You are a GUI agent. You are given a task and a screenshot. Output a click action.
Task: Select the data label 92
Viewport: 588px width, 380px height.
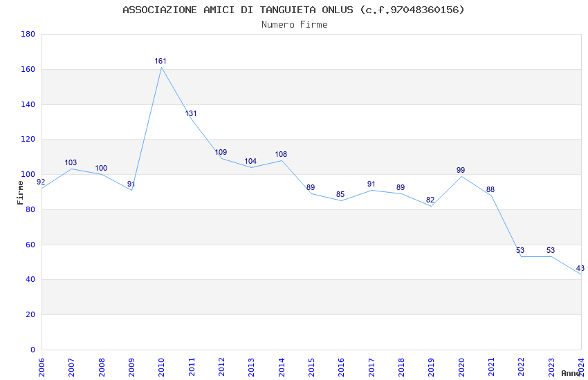[x=41, y=182]
